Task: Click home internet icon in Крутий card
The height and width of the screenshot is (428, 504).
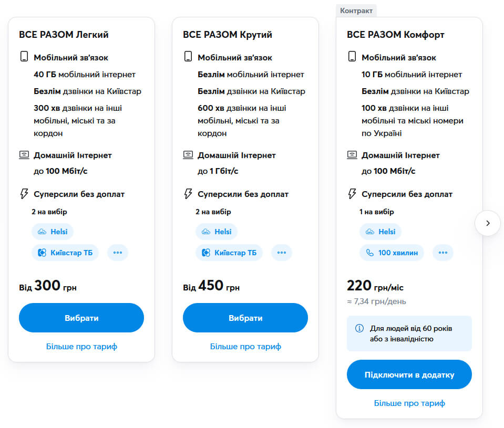Action: [188, 155]
